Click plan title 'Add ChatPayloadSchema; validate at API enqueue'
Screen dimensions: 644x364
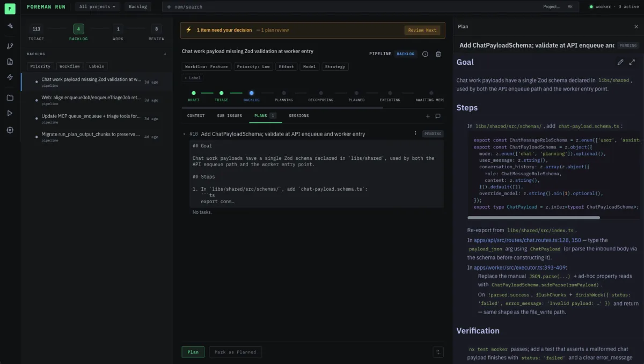[x=283, y=134]
